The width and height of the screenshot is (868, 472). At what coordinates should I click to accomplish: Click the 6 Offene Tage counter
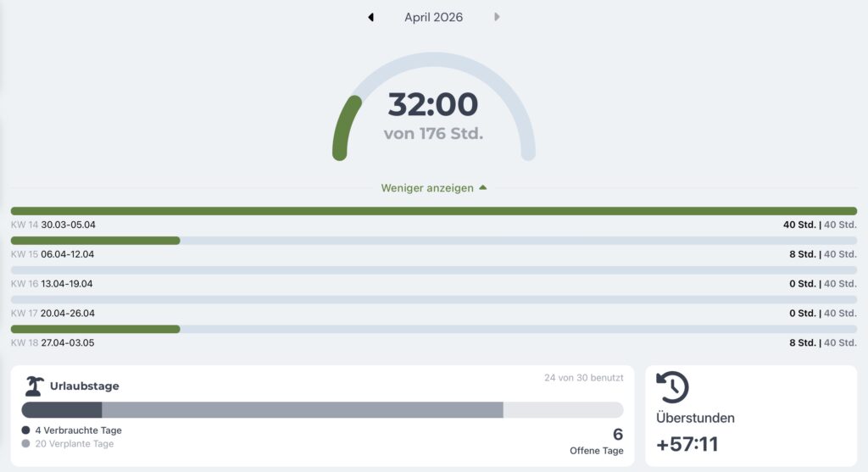click(x=617, y=435)
